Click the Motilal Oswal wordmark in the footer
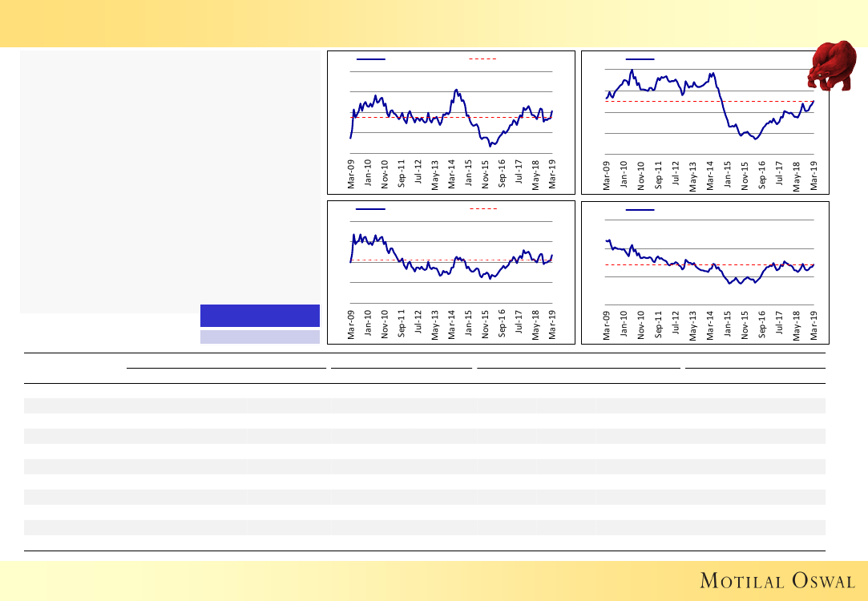This screenshot has height=601, width=868. click(x=777, y=581)
